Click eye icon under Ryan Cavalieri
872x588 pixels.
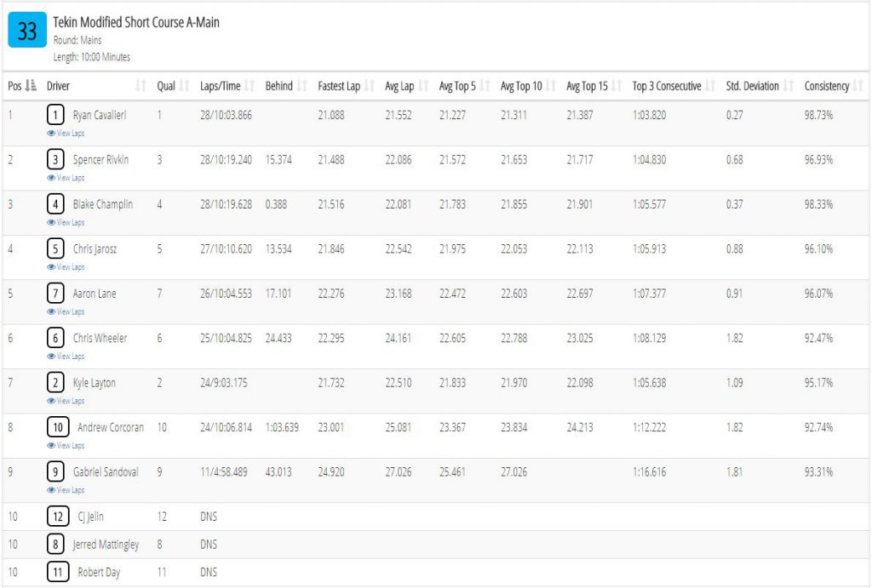pyautogui.click(x=50, y=134)
